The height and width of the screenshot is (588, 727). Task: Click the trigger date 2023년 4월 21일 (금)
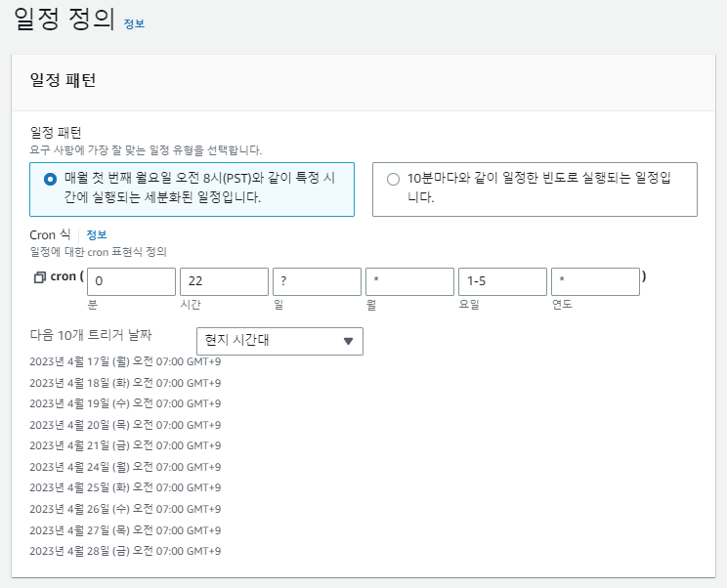pyautogui.click(x=125, y=445)
